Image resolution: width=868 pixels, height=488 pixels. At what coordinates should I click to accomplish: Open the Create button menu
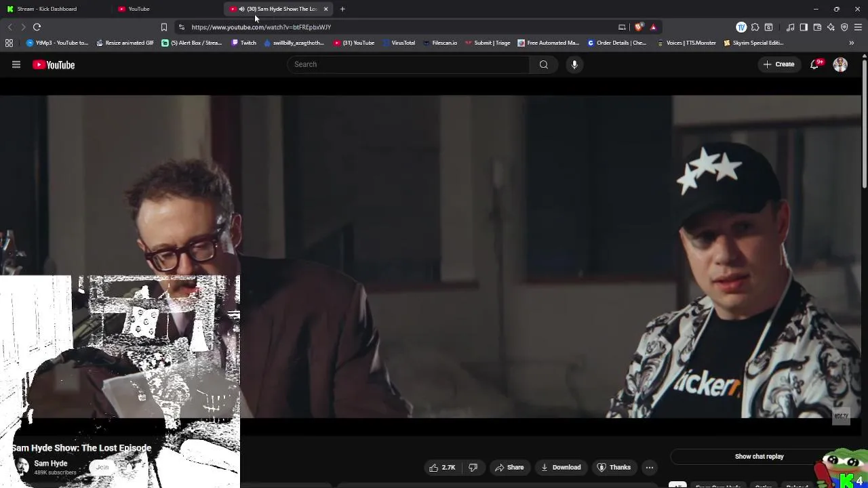click(778, 64)
